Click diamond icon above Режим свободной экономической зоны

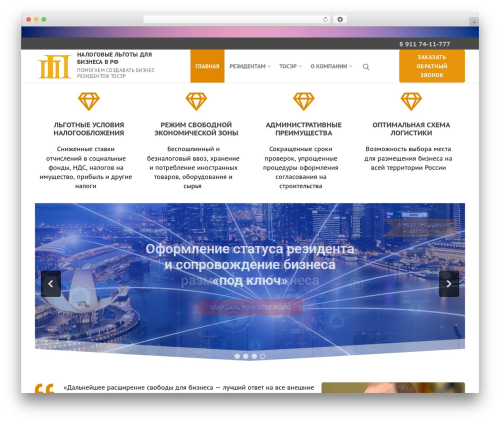click(x=196, y=101)
